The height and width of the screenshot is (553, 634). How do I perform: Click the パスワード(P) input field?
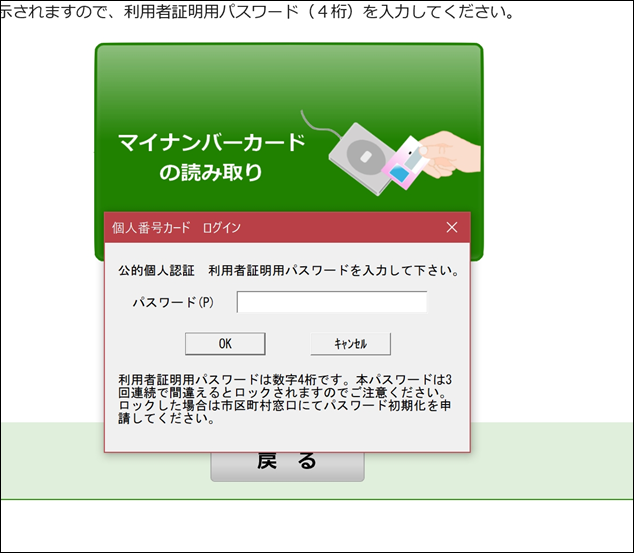pos(332,302)
